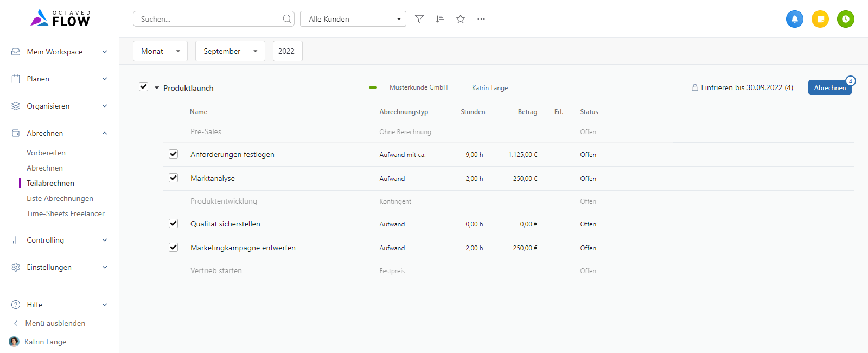Click the Abrechnen wallet icon

[x=16, y=133]
